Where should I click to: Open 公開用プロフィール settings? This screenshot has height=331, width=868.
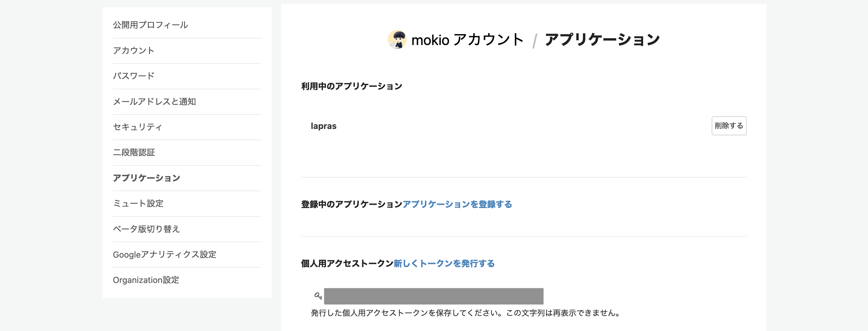[x=151, y=24]
